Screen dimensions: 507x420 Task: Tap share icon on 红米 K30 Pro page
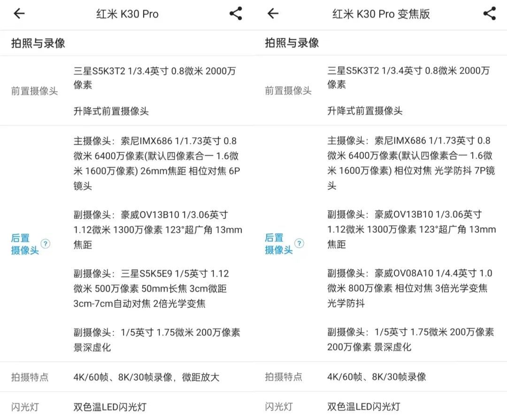[236, 14]
